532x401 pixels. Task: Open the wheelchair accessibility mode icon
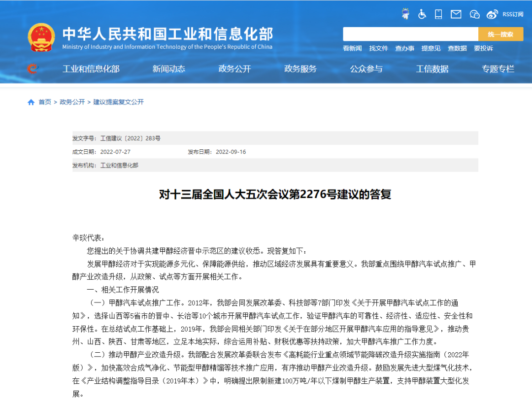422,14
